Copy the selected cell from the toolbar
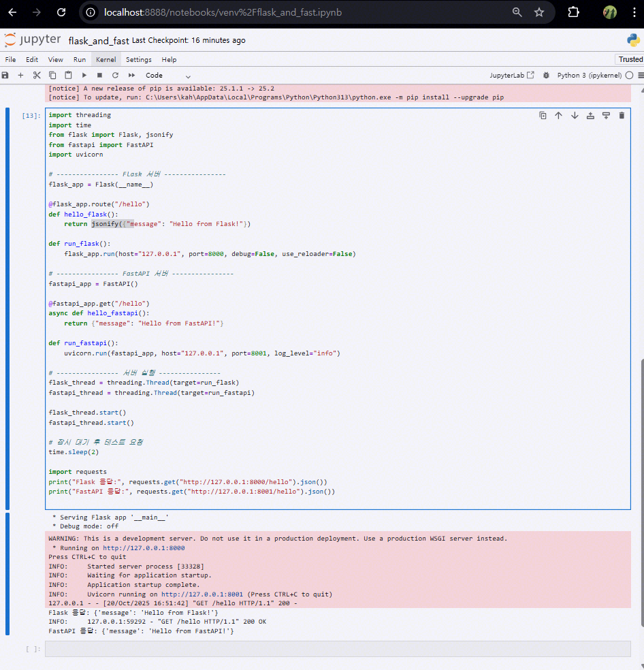Image resolution: width=644 pixels, height=670 pixels. (52, 75)
